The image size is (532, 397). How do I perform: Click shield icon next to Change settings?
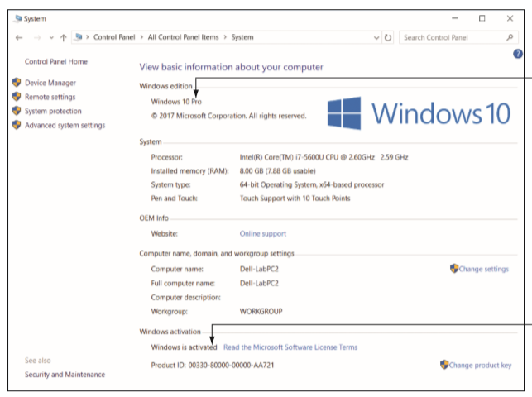(x=454, y=269)
